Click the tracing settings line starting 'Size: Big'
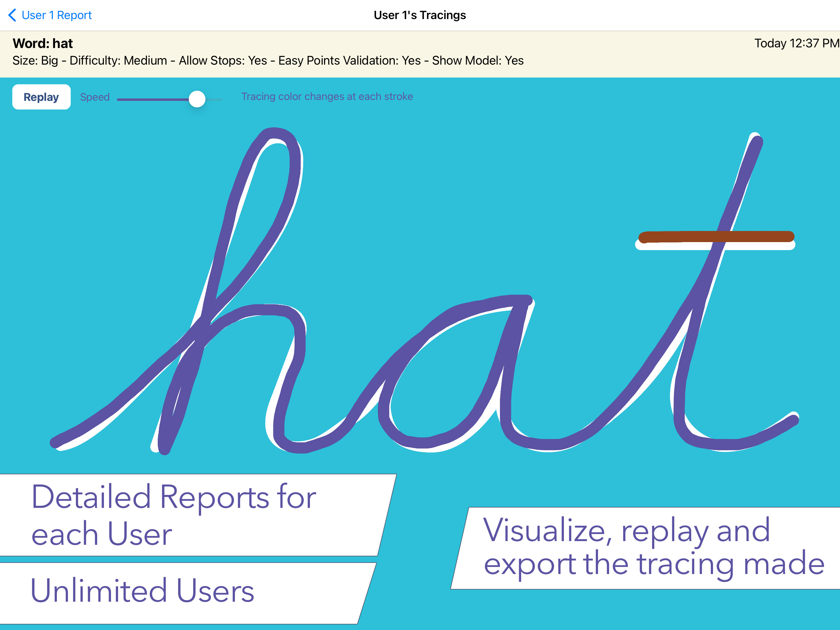Viewport: 840px width, 630px height. [268, 61]
